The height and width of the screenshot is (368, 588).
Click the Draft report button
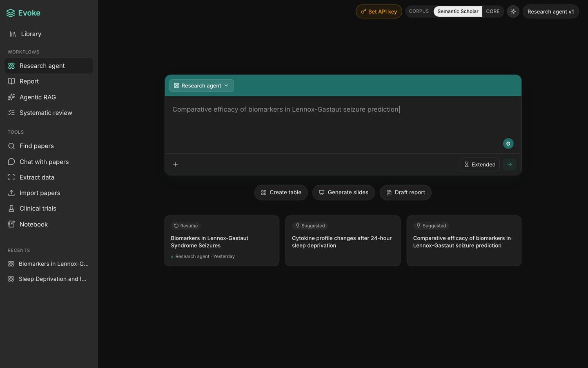coord(405,193)
